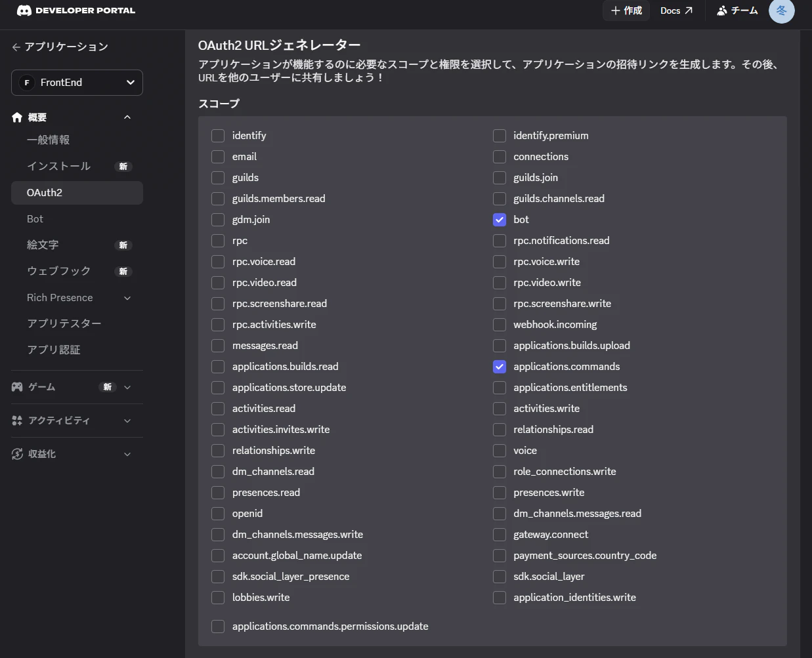
Task: Enable guilds.join scope
Action: tap(500, 178)
